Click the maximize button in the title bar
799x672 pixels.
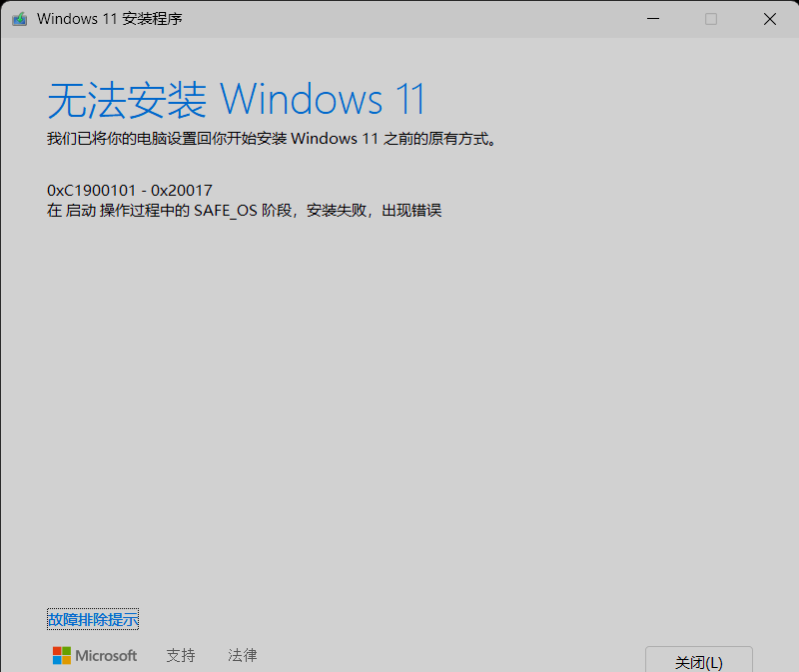click(x=711, y=19)
